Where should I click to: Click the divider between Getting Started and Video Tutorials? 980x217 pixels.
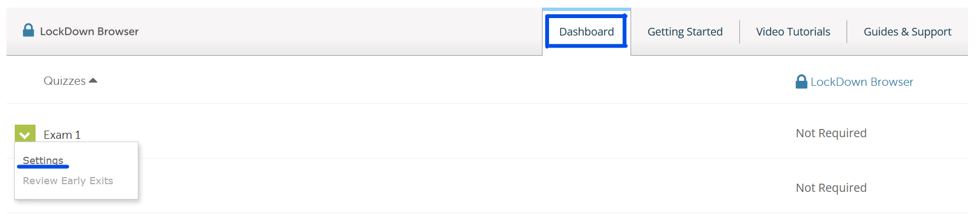(739, 32)
